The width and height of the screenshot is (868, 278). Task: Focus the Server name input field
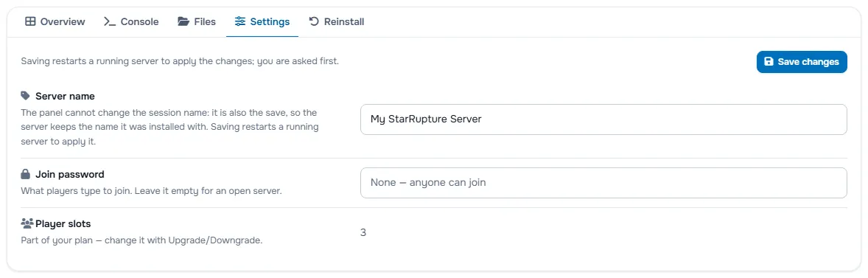(603, 119)
